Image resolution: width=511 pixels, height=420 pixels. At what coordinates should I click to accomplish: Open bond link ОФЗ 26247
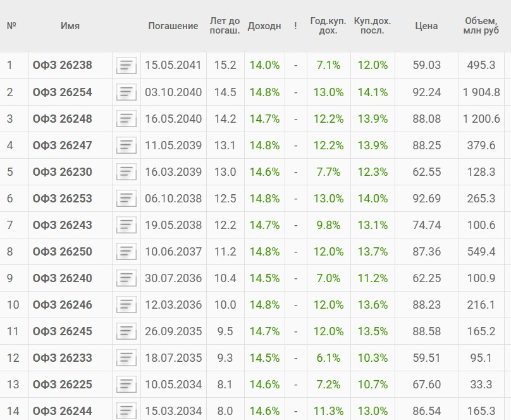click(x=62, y=145)
